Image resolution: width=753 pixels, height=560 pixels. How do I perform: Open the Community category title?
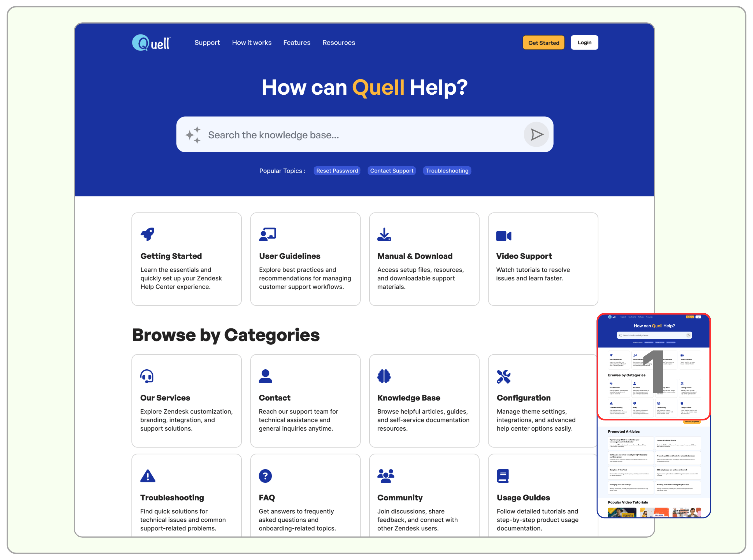pos(400,498)
